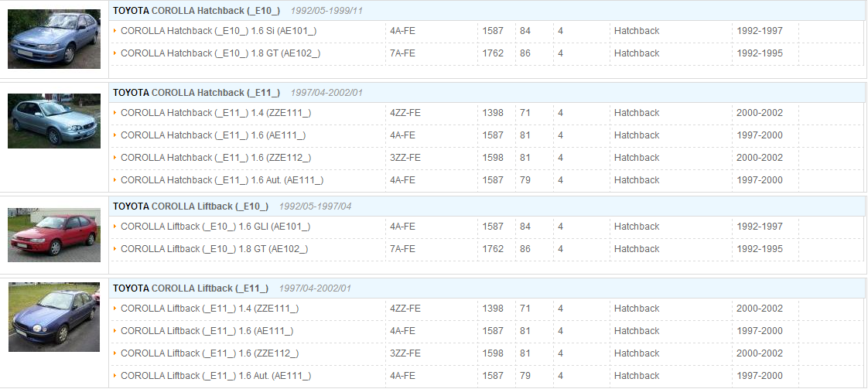The height and width of the screenshot is (389, 868).
Task: Click 1997-2000 years in Liftback 1.6 Aut. row
Action: 760,376
